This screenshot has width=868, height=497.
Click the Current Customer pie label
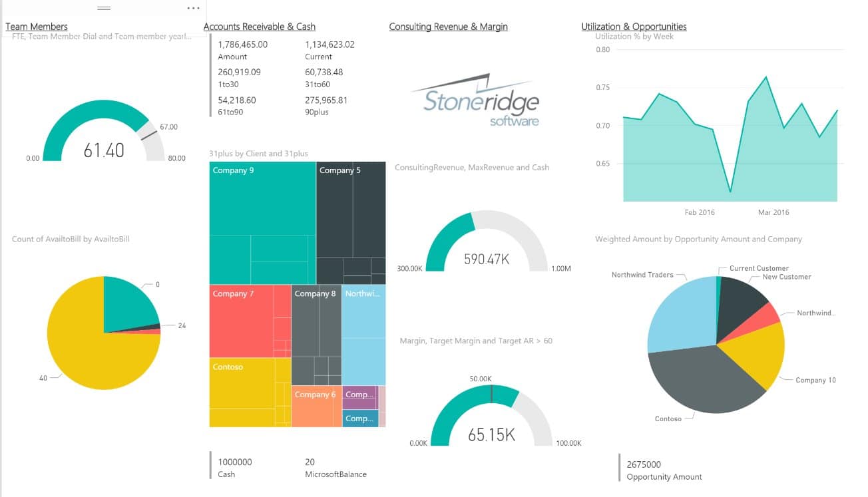(759, 268)
